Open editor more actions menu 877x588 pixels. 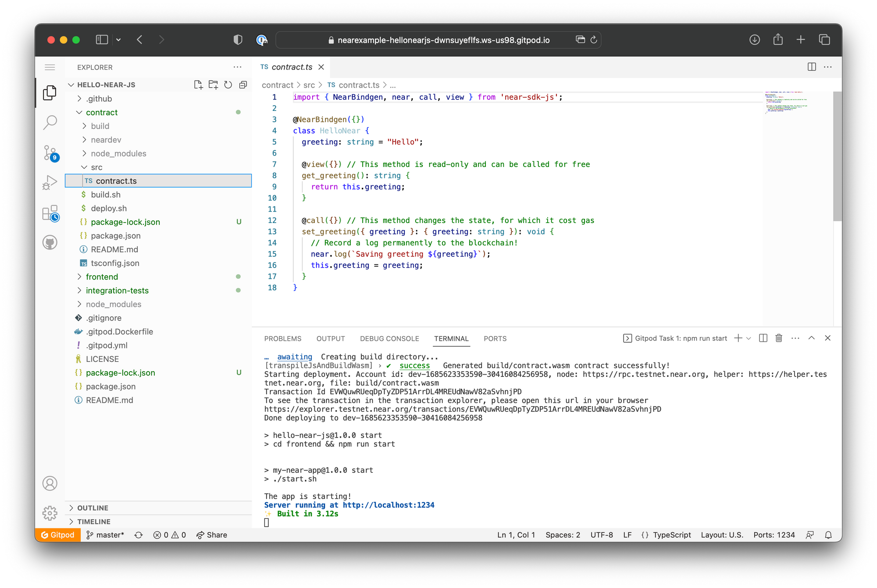point(828,67)
